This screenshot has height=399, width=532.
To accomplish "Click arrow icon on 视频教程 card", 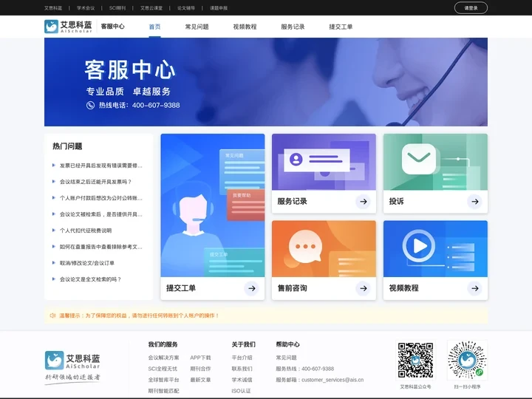I will click(474, 288).
